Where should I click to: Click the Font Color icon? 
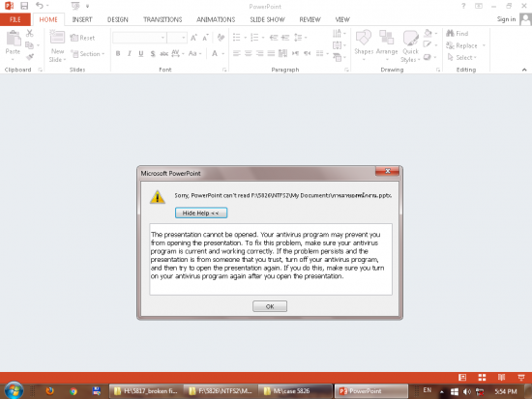click(x=215, y=53)
